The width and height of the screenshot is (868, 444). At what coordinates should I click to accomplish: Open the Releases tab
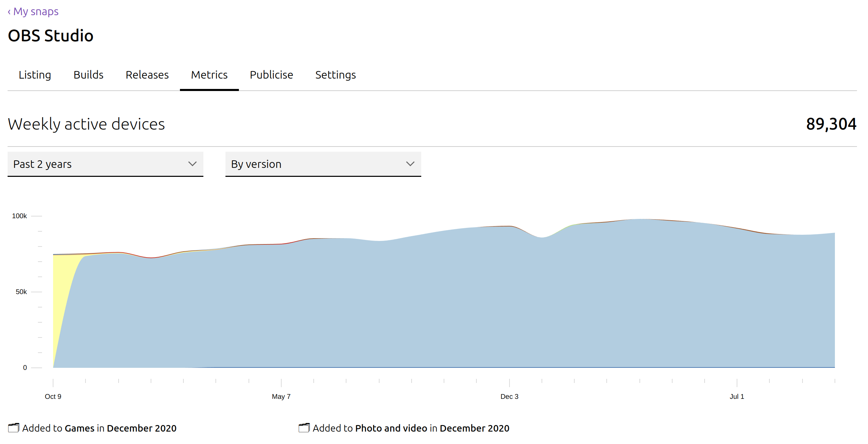[147, 75]
